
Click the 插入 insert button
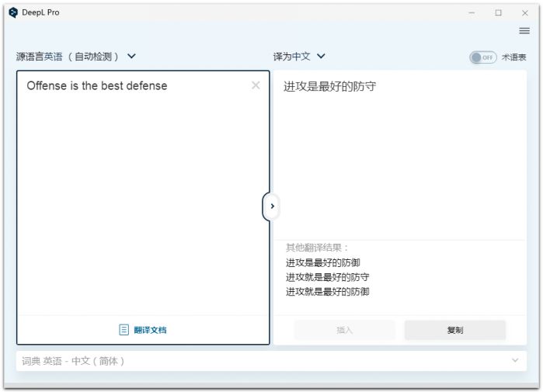click(x=344, y=330)
